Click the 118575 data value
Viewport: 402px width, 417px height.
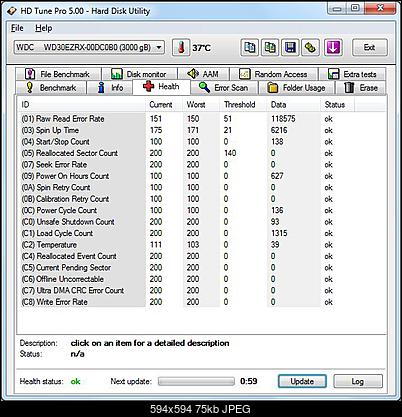pyautogui.click(x=283, y=119)
